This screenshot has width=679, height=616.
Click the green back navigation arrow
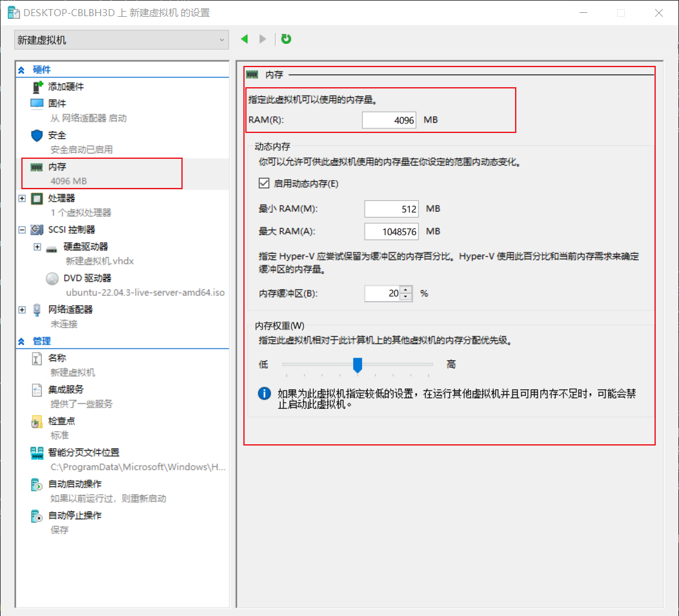point(245,39)
